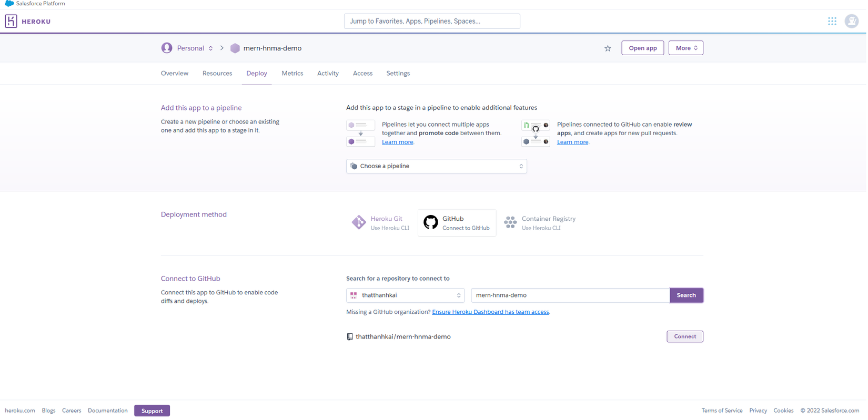Go to the Activity tab
Image resolution: width=868 pixels, height=420 pixels.
328,74
